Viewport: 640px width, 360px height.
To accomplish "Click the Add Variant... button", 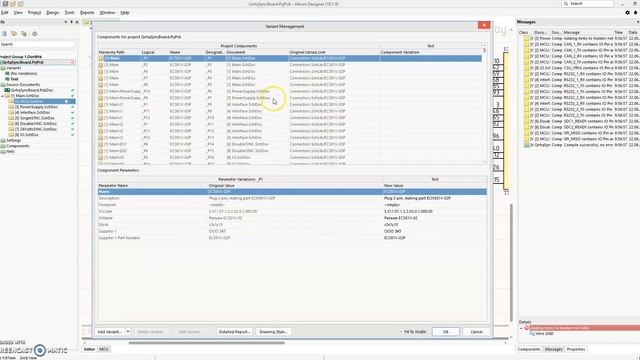I will click(110, 331).
